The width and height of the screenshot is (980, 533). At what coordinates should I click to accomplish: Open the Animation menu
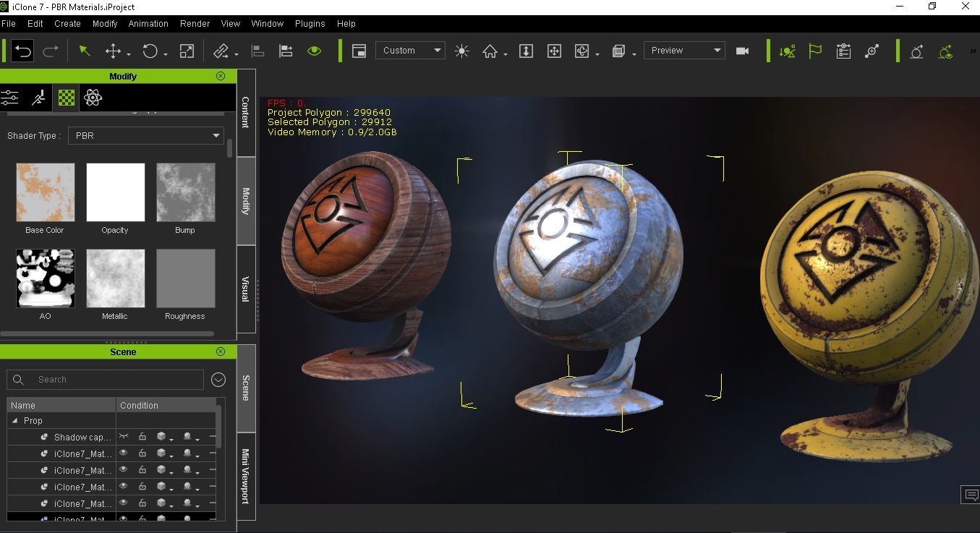[148, 23]
